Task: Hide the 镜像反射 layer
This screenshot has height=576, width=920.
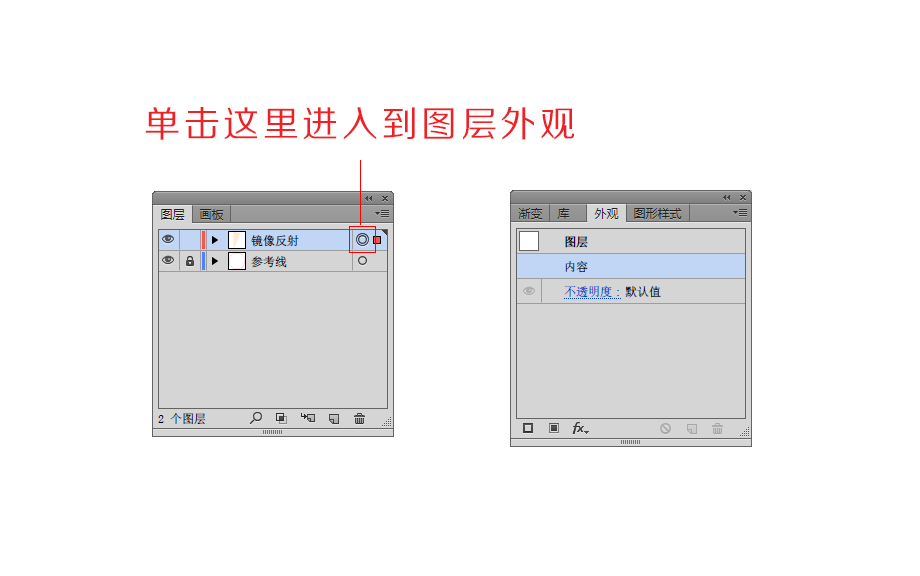Action: pyautogui.click(x=168, y=239)
